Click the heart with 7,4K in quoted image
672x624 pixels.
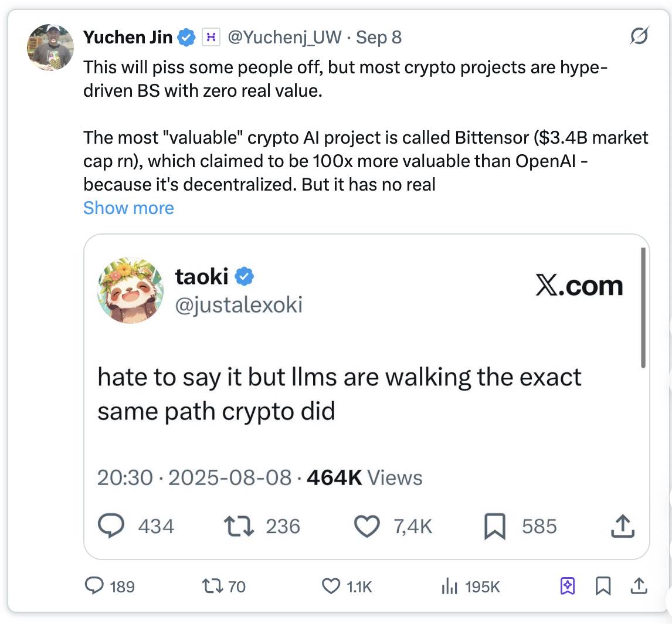click(367, 526)
